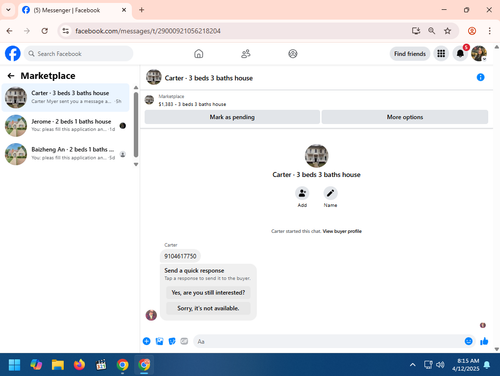
Task: Click the conversation list scrollbar
Action: point(136,125)
